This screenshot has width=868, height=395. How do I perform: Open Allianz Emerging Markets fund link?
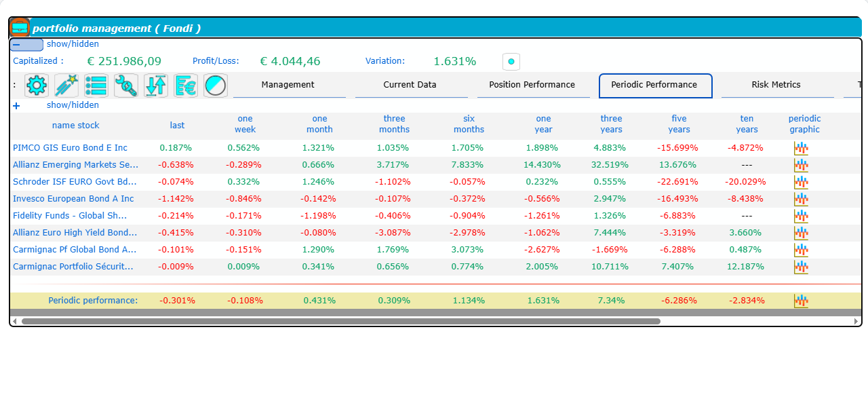click(75, 165)
